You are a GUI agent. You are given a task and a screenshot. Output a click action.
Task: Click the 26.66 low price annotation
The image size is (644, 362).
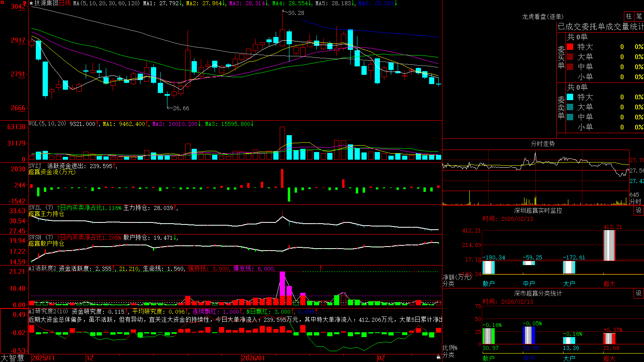(181, 108)
